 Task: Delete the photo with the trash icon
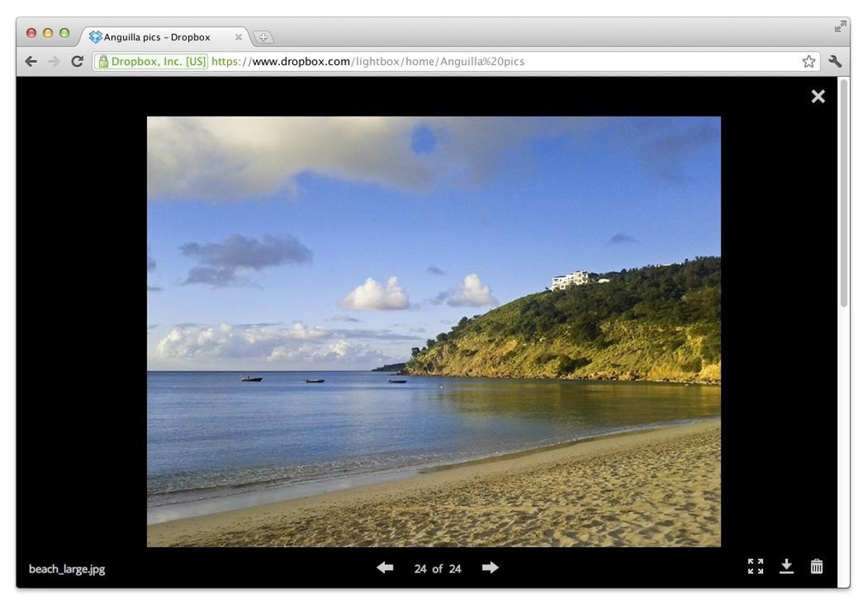[817, 567]
